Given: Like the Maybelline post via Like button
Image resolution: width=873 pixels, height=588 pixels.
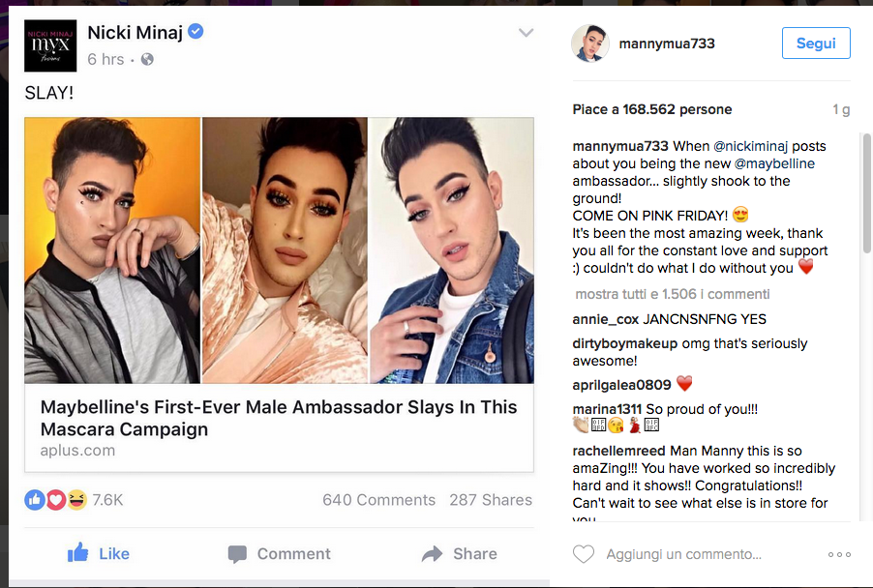Looking at the screenshot, I should click(x=97, y=553).
